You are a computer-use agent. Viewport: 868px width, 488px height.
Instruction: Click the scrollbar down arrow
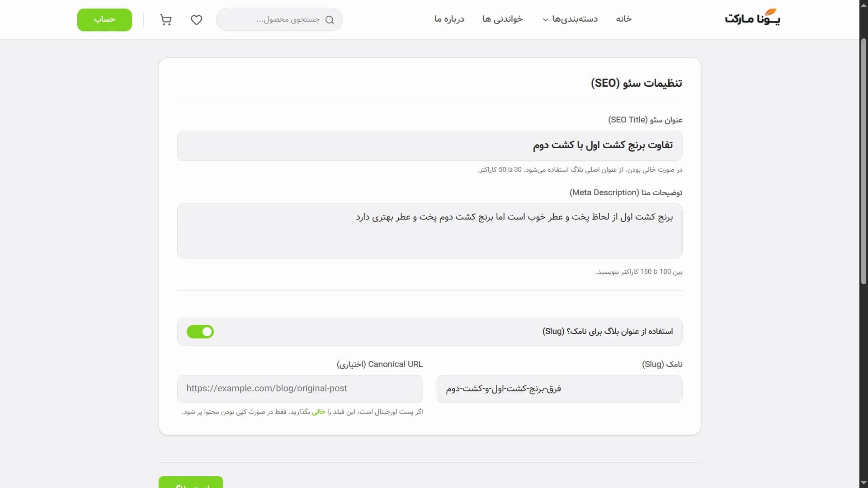pos(863,483)
